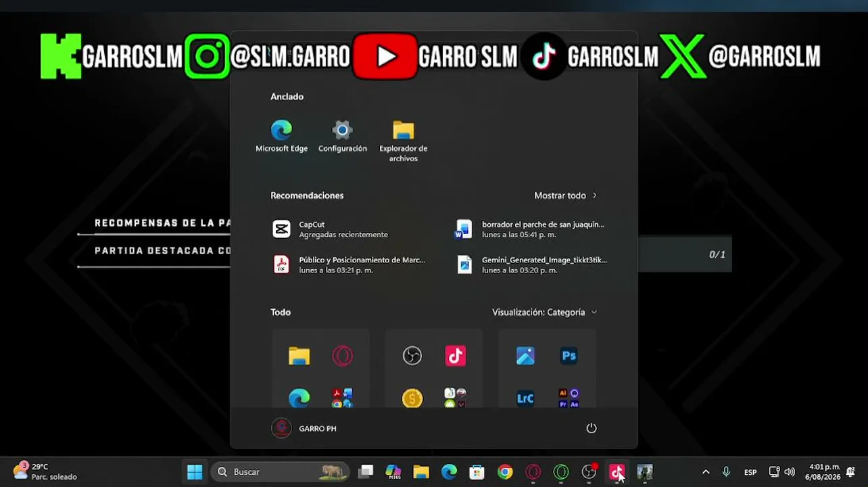The image size is (868, 487).
Task: Open Microsoft 365 Copilot on the taskbar
Action: point(393,471)
